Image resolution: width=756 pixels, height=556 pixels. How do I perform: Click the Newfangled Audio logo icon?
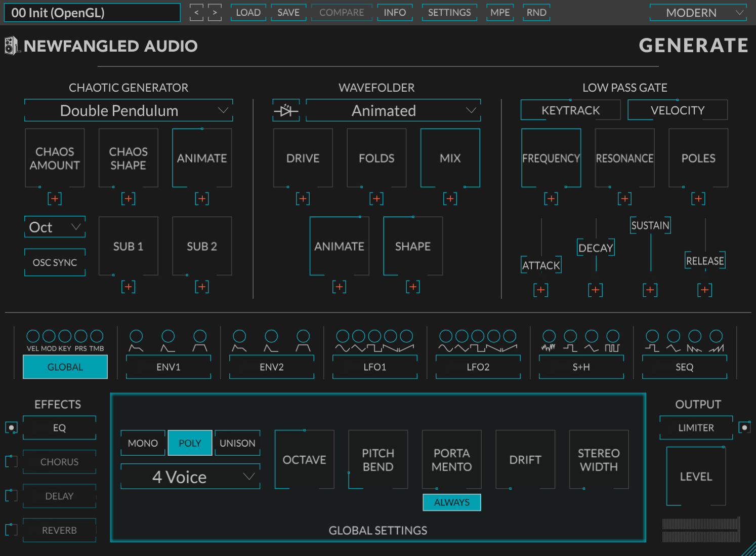(x=11, y=46)
